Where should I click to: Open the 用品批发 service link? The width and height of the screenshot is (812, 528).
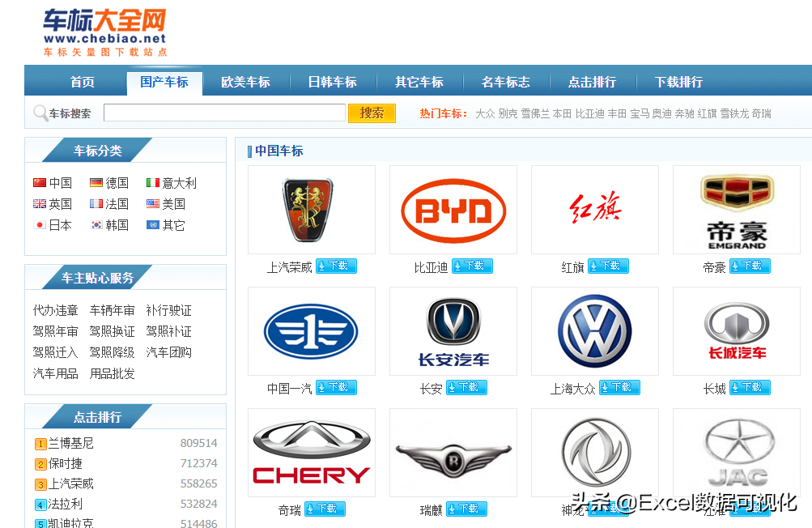click(x=112, y=373)
